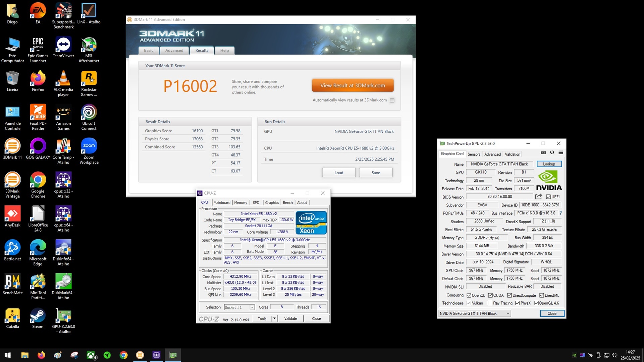Screen dimensions: 644x362
Task: Click taskbar volume icon
Action: tap(614, 355)
